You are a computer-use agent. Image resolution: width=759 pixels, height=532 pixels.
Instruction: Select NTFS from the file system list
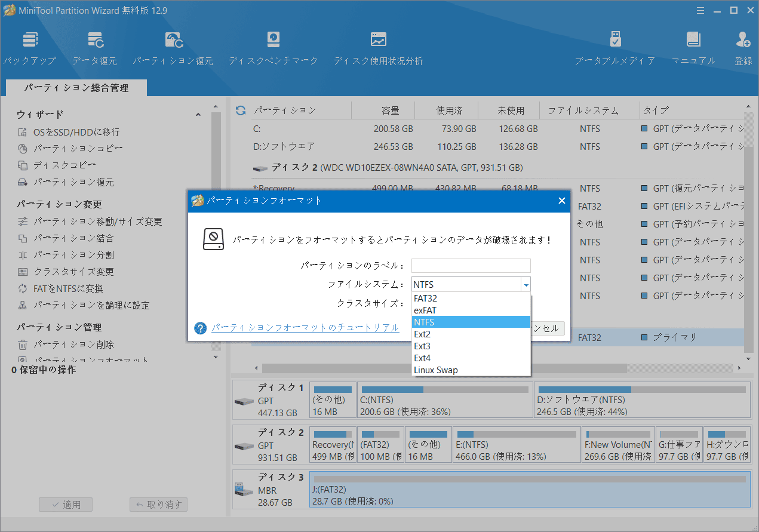coord(471,322)
